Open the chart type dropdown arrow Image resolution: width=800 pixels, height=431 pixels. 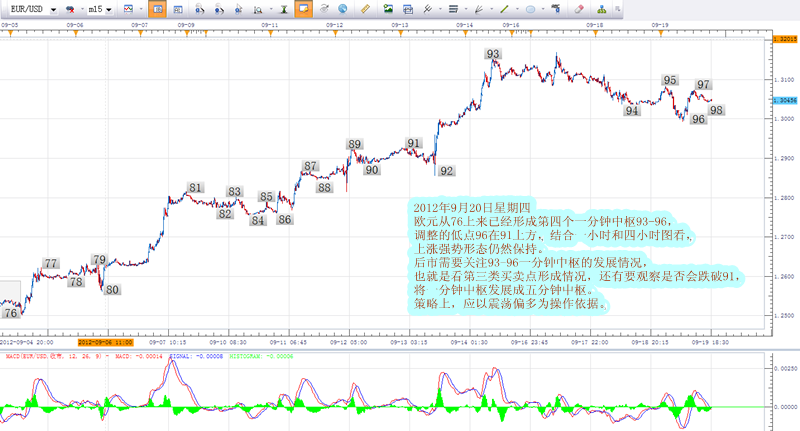(x=141, y=9)
